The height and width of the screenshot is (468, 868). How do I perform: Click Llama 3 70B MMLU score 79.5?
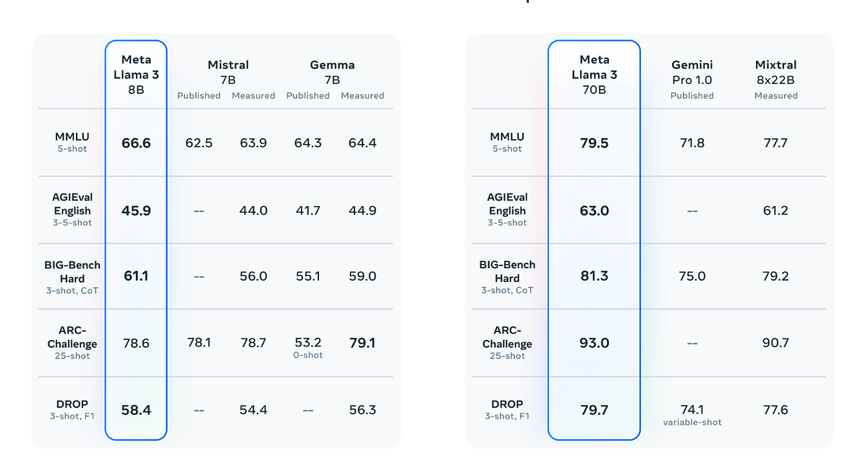pos(594,143)
